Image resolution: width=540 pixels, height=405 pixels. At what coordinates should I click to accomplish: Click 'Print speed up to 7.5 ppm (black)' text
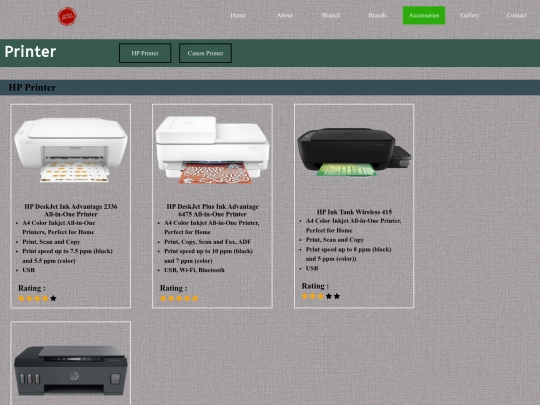(x=68, y=251)
